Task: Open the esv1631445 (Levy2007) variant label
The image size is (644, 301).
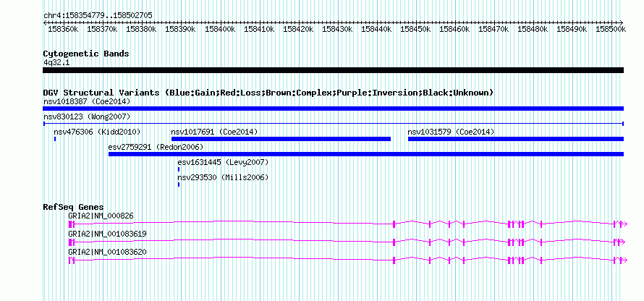Action: pos(223,163)
